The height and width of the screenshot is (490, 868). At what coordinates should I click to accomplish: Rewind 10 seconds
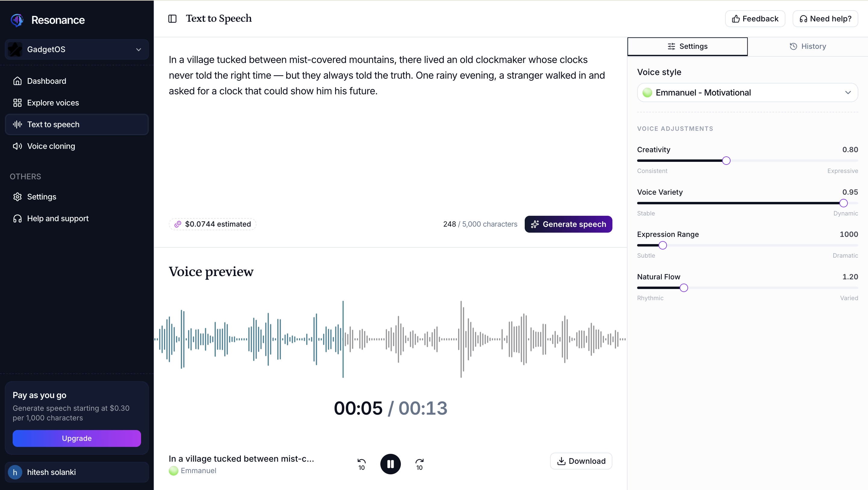tap(361, 464)
